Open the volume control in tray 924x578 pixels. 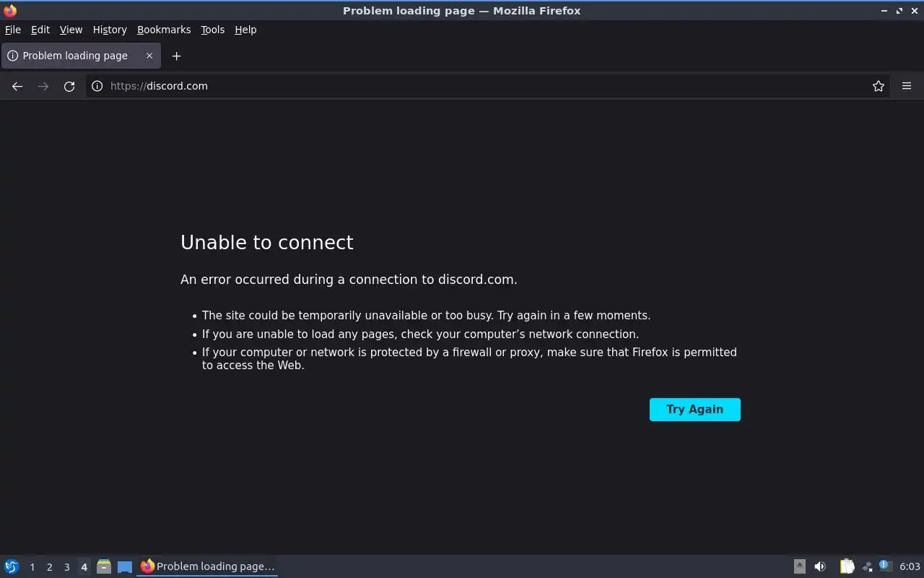(x=820, y=566)
